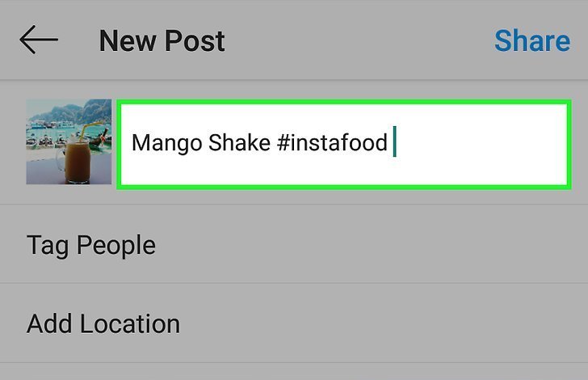The image size is (588, 380).
Task: Select the word People in Tag People
Action: pyautogui.click(x=115, y=245)
